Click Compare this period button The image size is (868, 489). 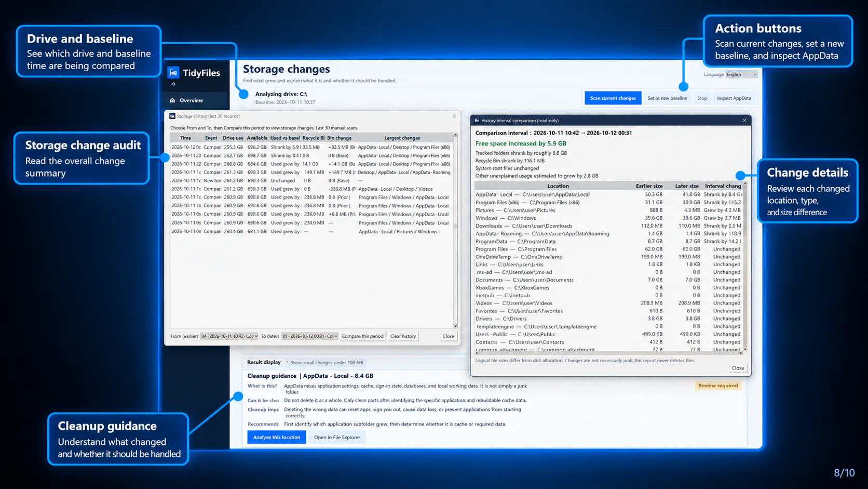point(363,336)
